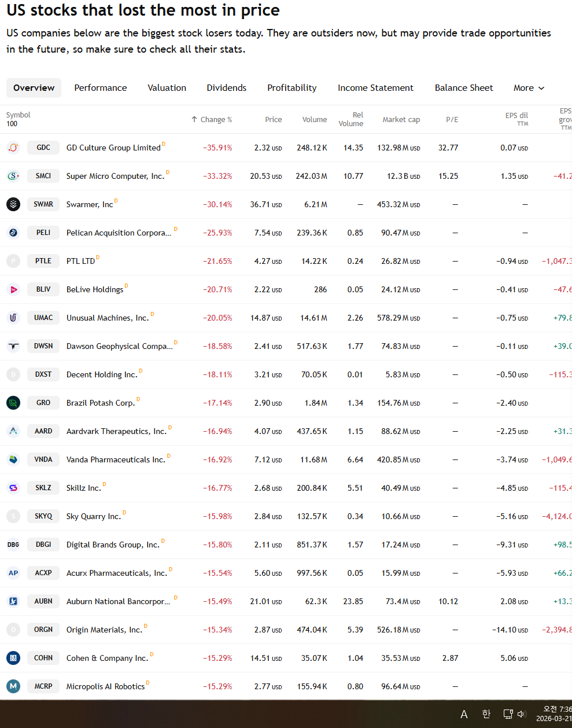Click the 23.85 relative volume for AUBN
Screen dimensions: 572x728
click(x=353, y=601)
